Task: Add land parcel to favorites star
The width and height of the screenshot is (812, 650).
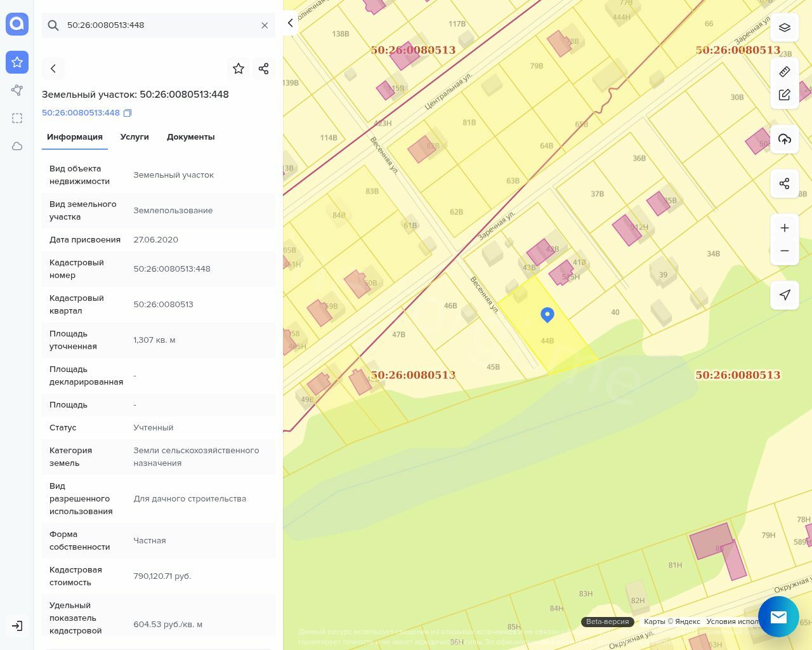Action: click(239, 69)
